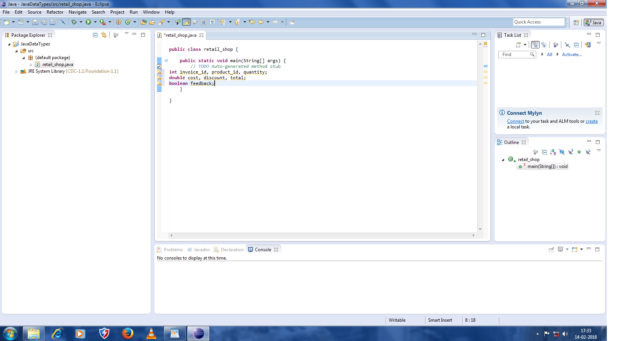
Task: Switch to the Problems tab
Action: coord(170,250)
